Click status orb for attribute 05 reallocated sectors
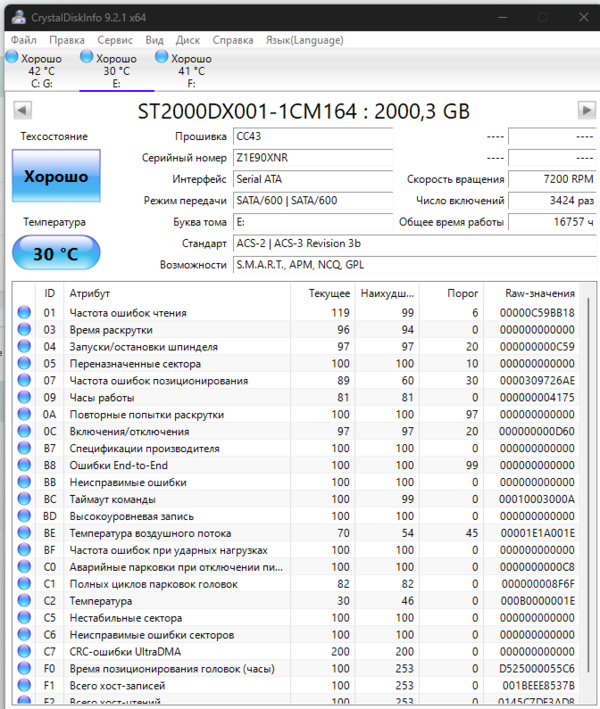 coord(25,364)
